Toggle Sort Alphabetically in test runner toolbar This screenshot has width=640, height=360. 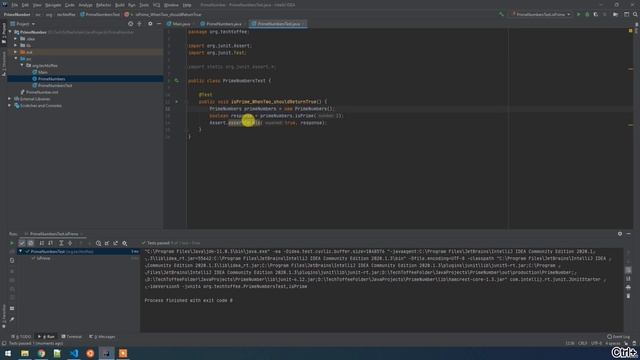coord(42,243)
